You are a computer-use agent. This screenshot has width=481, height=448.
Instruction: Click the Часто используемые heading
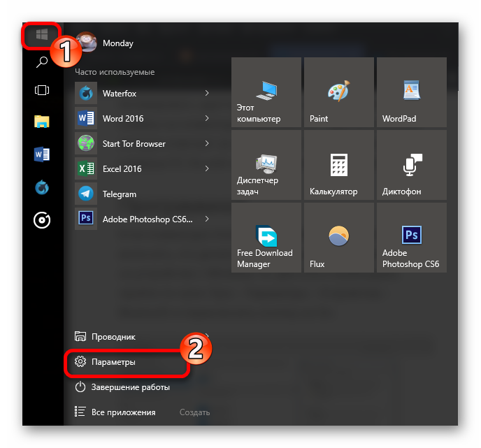(x=115, y=72)
